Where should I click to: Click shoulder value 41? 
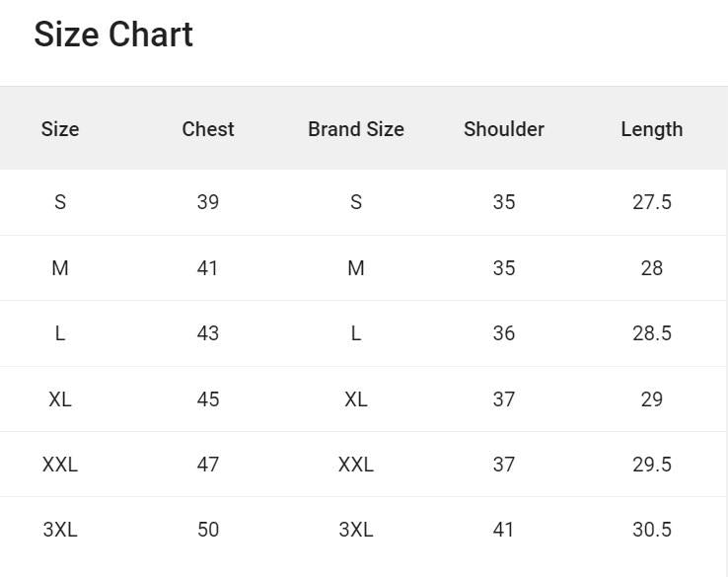[504, 530]
